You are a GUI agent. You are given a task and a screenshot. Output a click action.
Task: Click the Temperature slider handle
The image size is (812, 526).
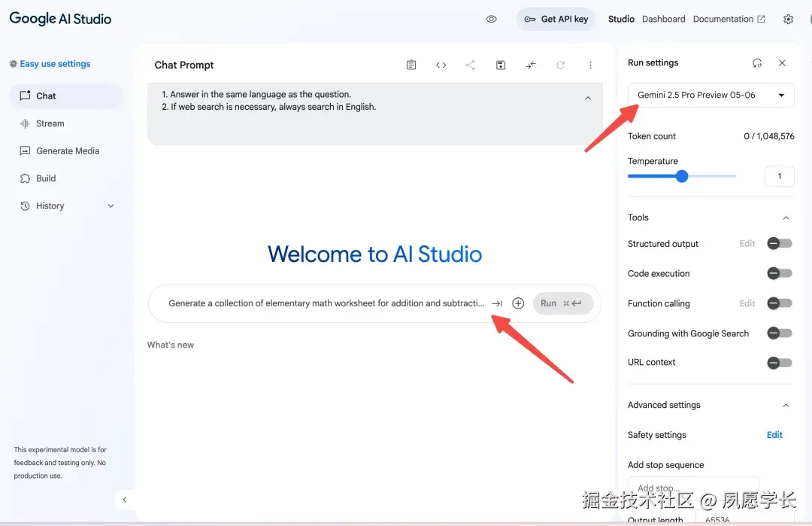(x=682, y=176)
